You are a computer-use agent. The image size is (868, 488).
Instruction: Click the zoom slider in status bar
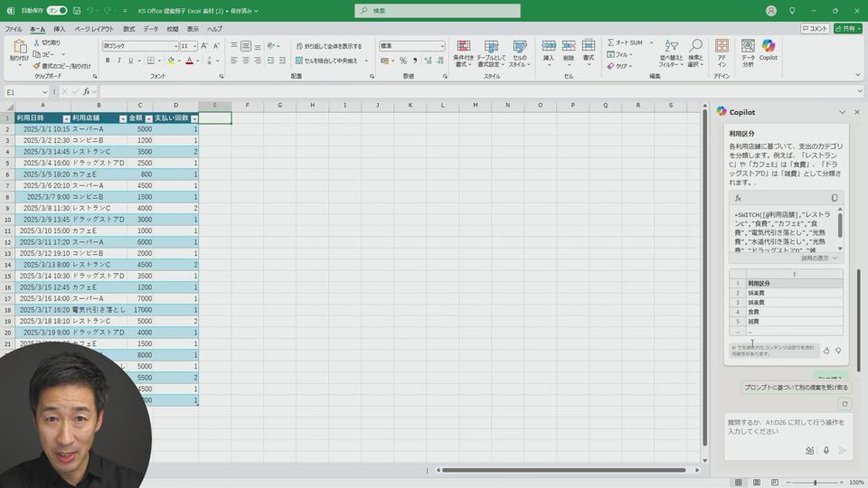815,483
